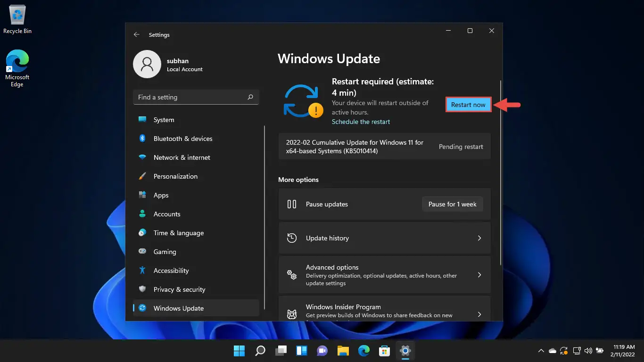Maximize the Settings window
The image size is (644, 362).
[x=470, y=31]
